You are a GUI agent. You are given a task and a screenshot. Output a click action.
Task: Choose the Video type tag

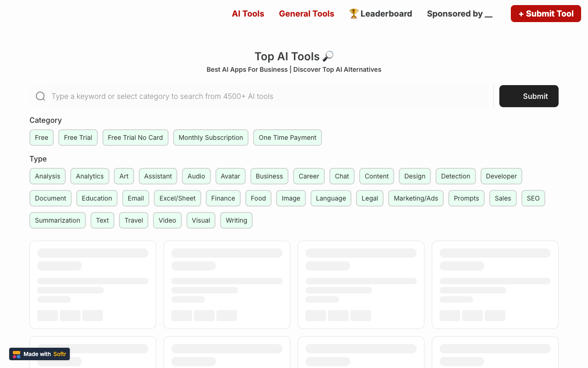167,220
